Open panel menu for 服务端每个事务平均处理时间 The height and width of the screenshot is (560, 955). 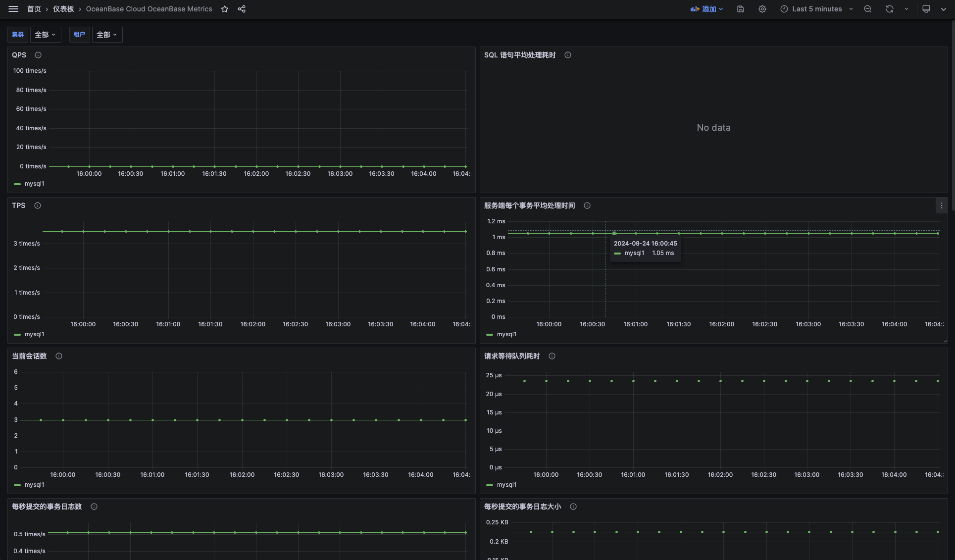click(x=941, y=205)
